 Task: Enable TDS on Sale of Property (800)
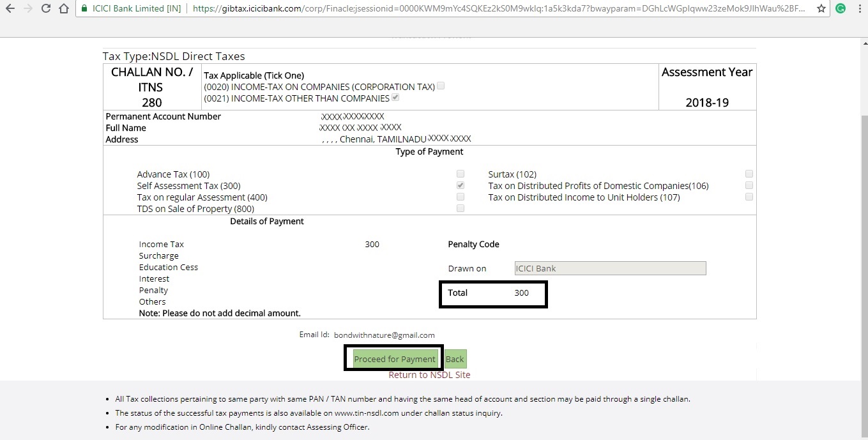pos(460,208)
